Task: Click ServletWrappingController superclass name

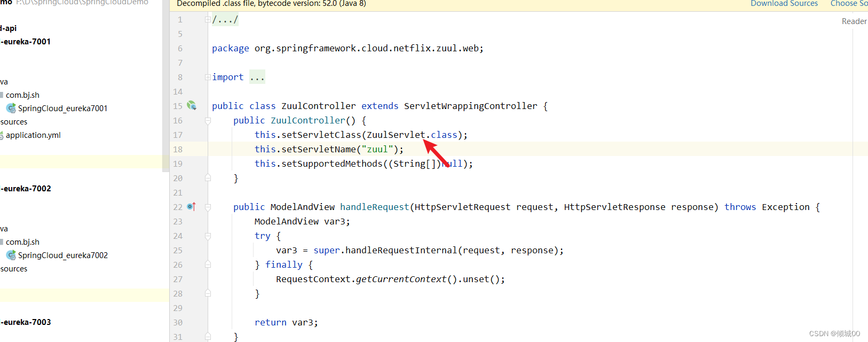Action: point(471,106)
